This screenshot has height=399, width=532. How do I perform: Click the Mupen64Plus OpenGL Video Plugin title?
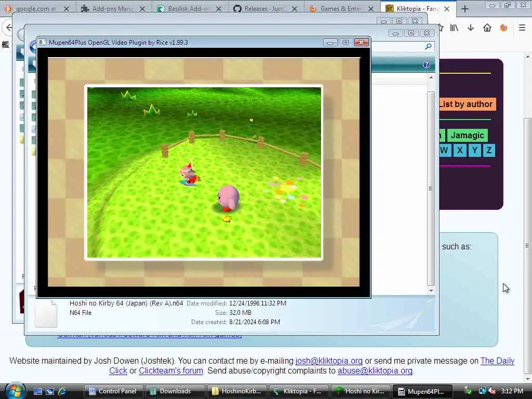coord(118,43)
